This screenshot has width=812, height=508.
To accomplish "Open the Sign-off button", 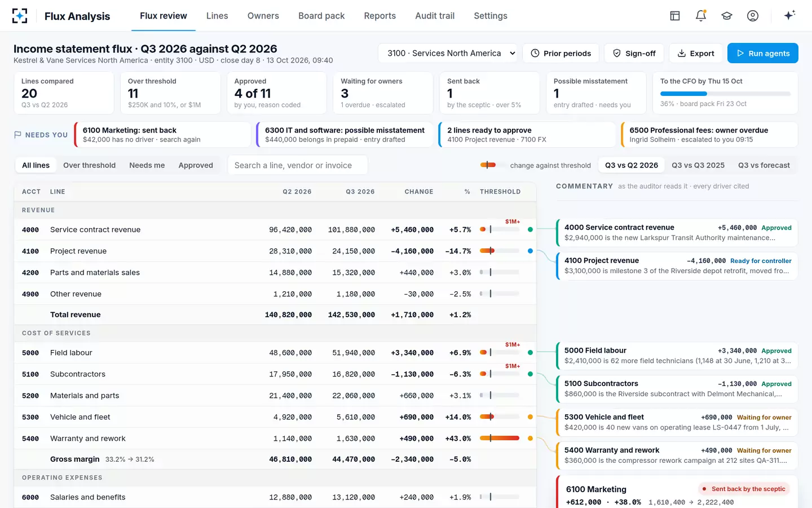I will pos(634,53).
